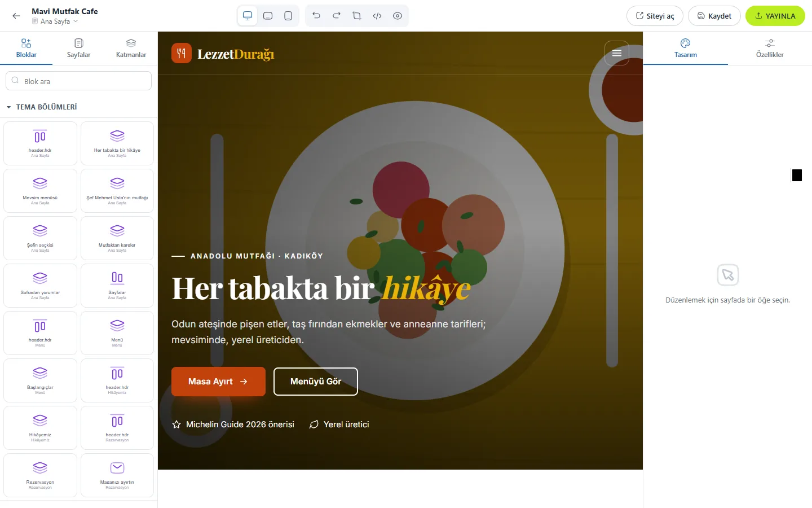Screen dimensions: 812x508
Task: Click the LezzetDurağı fork-and-knife logo
Action: [182, 54]
